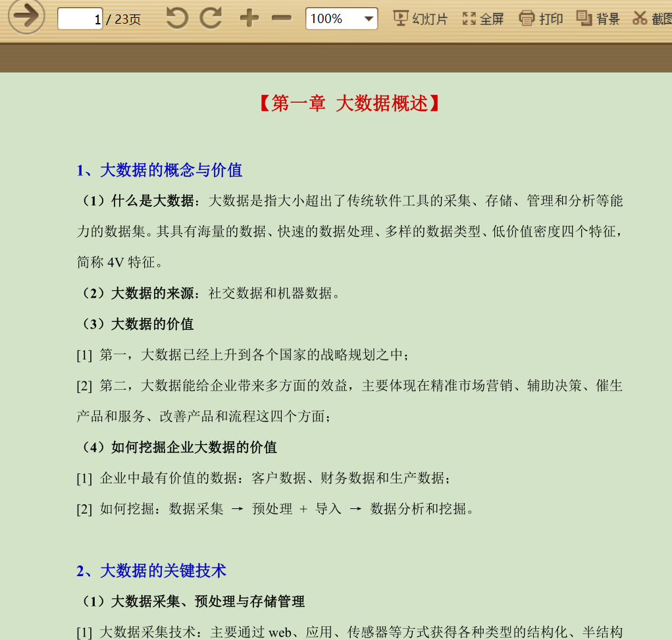Click heading 1、大数据的概念与价值
This screenshot has height=640, width=672.
tap(159, 170)
